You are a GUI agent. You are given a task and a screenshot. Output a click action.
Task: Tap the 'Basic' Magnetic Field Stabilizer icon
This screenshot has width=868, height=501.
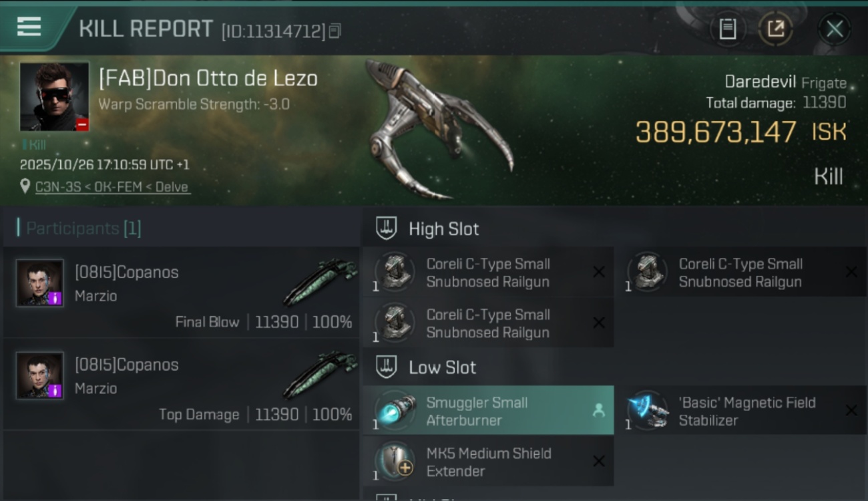pos(647,411)
